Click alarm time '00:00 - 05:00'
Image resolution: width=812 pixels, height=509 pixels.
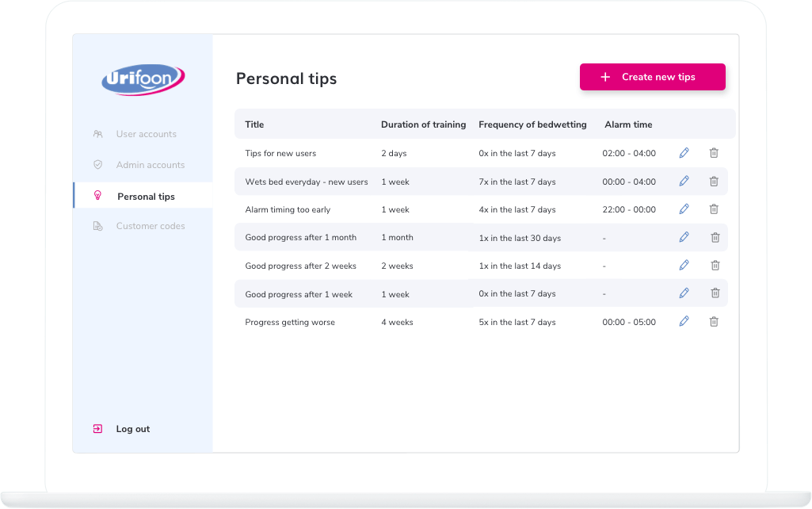click(629, 323)
